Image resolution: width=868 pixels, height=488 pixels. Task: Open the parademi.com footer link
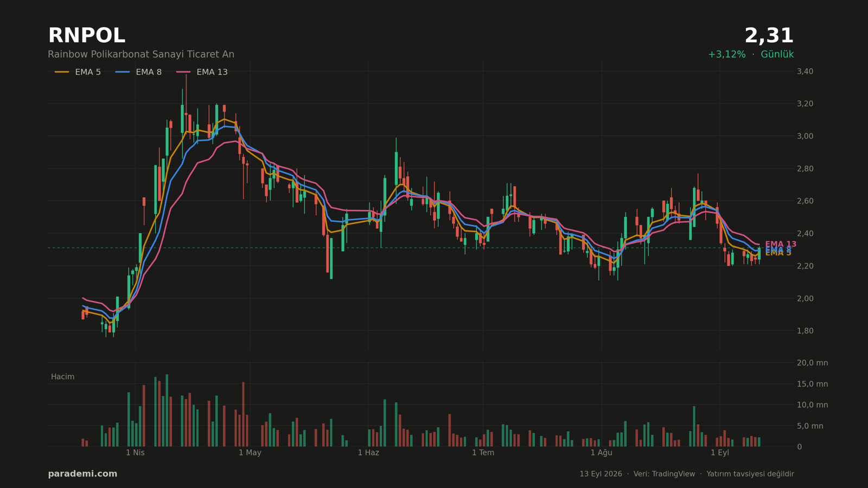(82, 474)
